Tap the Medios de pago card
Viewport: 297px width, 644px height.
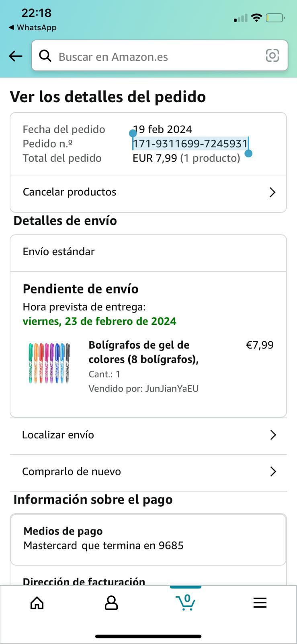[148, 539]
